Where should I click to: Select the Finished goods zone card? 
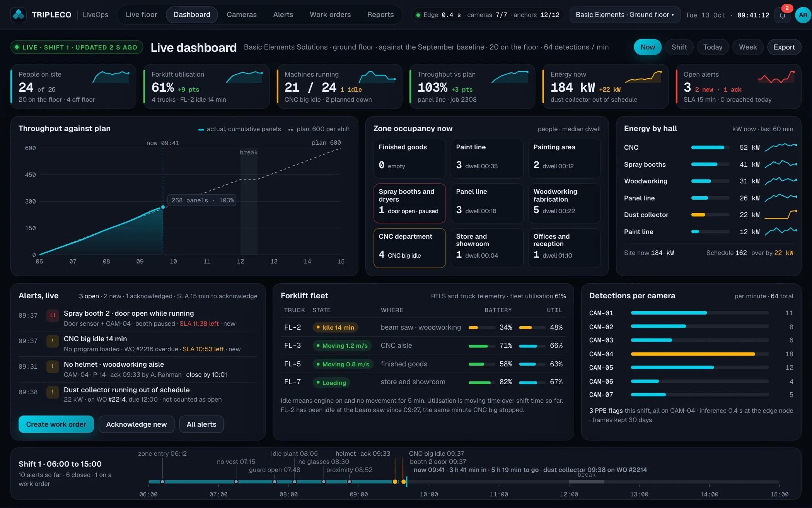[409, 159]
